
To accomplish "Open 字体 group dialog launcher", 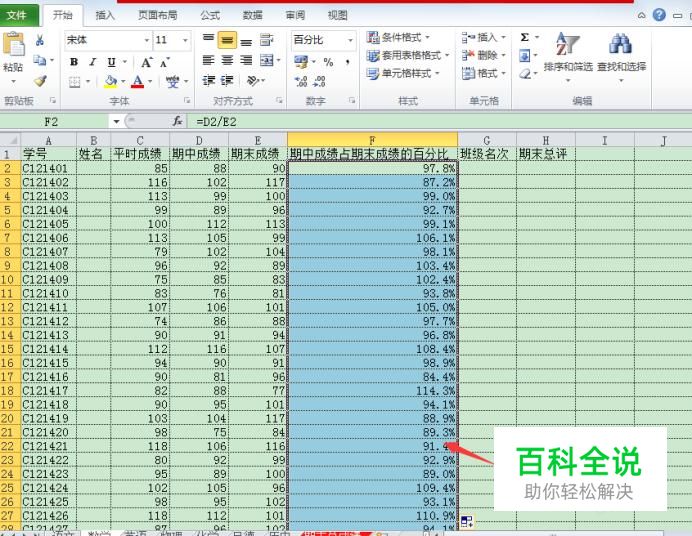I will point(187,101).
